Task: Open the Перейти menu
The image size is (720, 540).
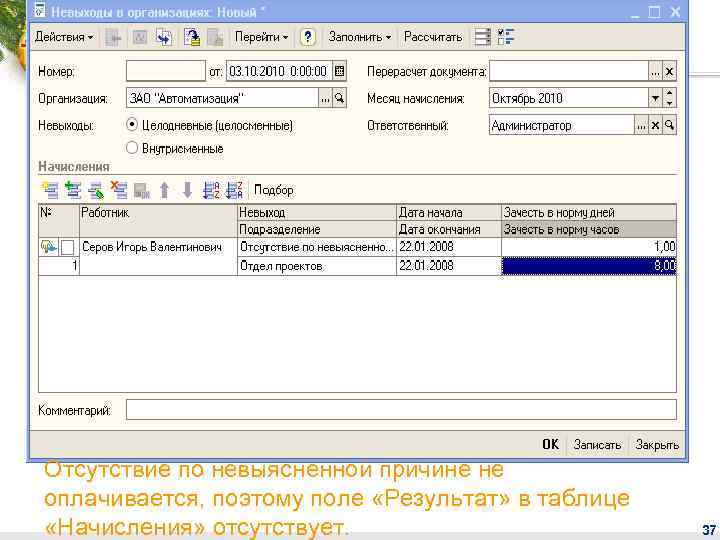Action: pos(261,37)
